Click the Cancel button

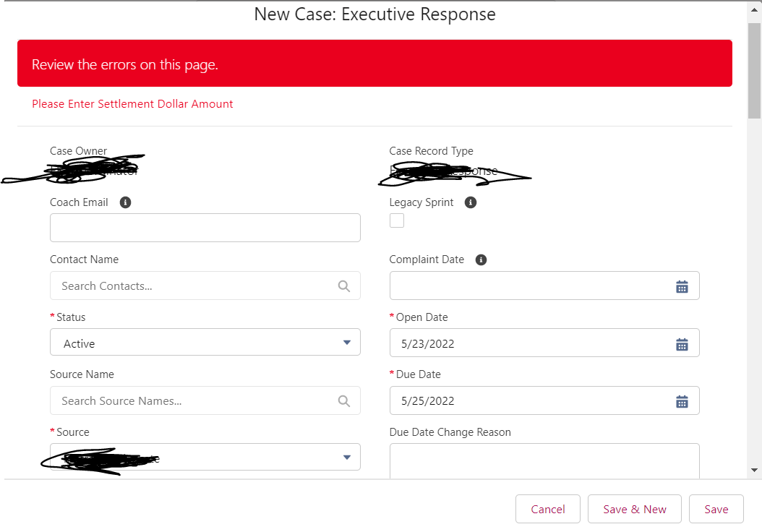[x=548, y=509]
